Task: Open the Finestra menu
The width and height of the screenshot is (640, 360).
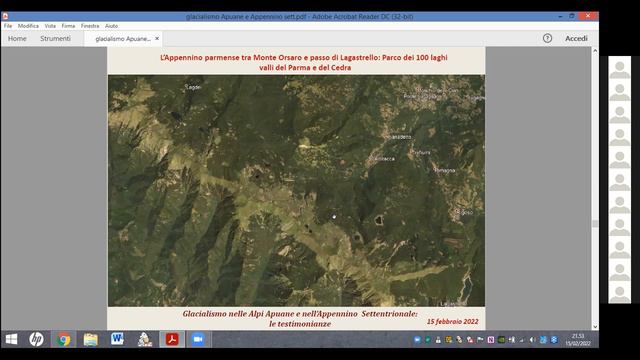Action: [x=90, y=26]
